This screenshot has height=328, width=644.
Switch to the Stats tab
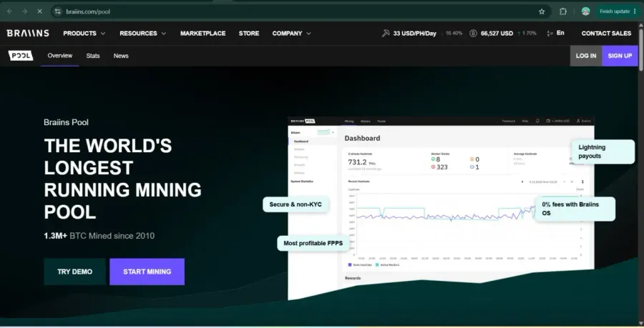(x=93, y=56)
